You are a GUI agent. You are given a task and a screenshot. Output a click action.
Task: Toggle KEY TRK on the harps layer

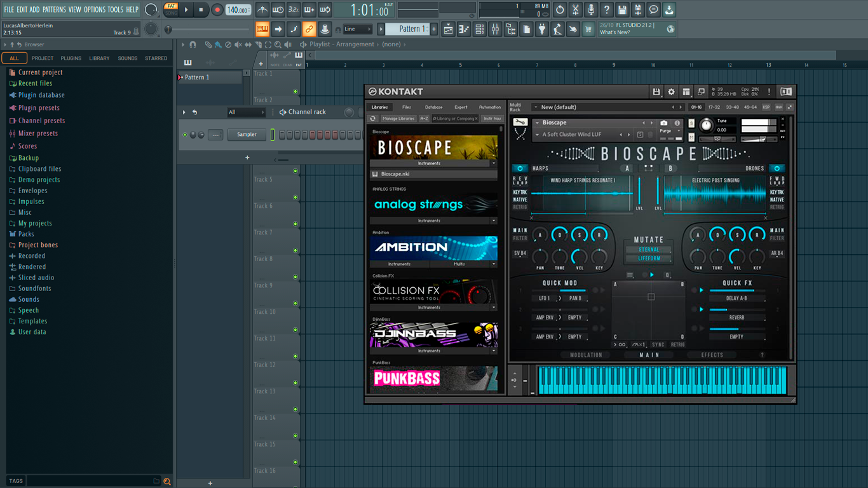click(x=520, y=193)
